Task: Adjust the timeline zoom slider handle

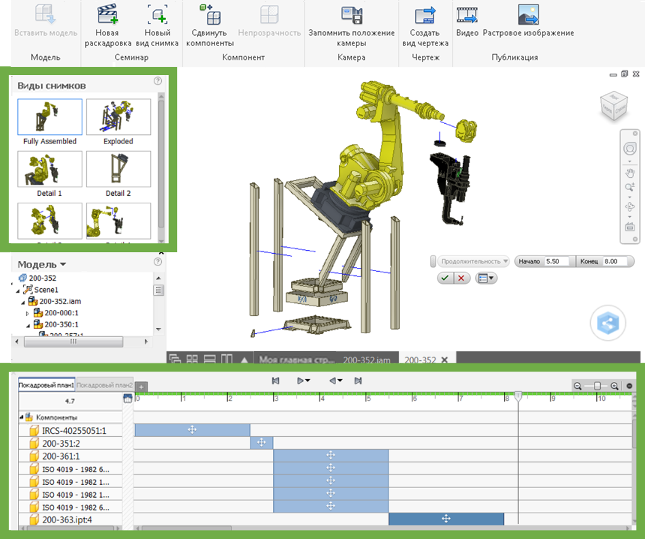Action: click(x=597, y=386)
